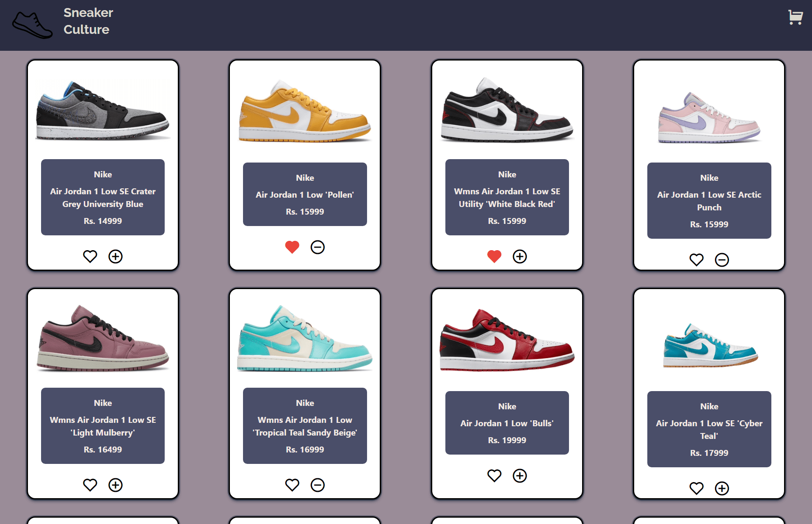
Task: Click the sneaker logo in header
Action: [32, 25]
